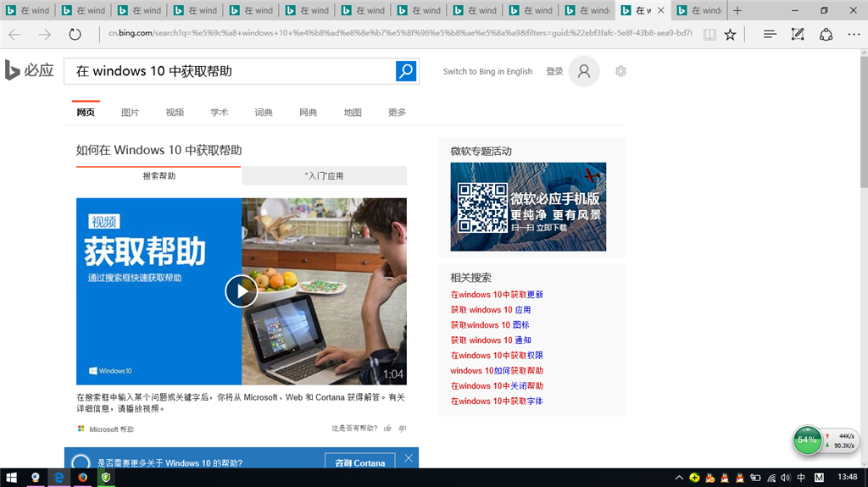Image resolution: width=868 pixels, height=487 pixels.
Task: Click the 13:48 taskbar clock
Action: click(x=847, y=477)
